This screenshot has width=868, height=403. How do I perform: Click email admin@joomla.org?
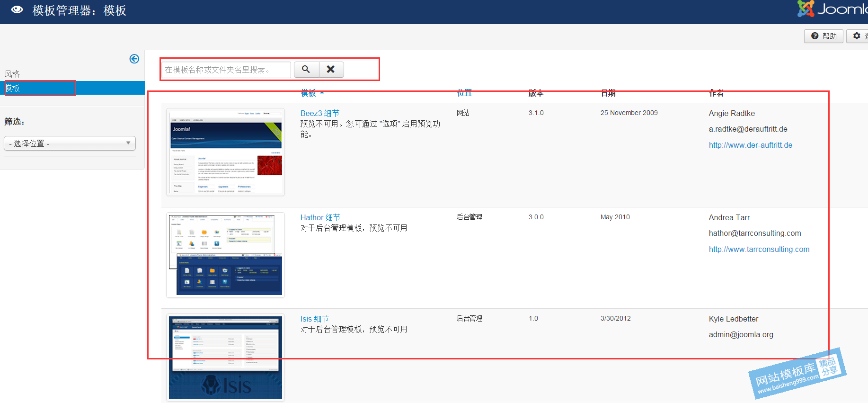[741, 334]
